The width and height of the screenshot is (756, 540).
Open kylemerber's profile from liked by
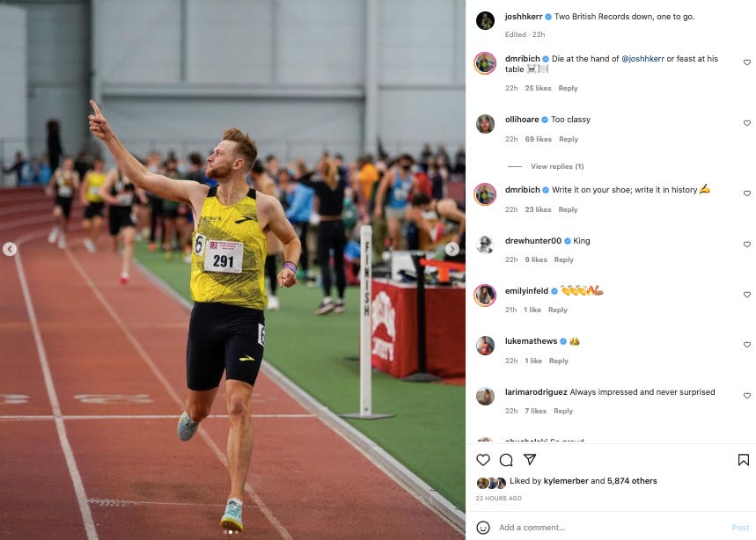566,481
